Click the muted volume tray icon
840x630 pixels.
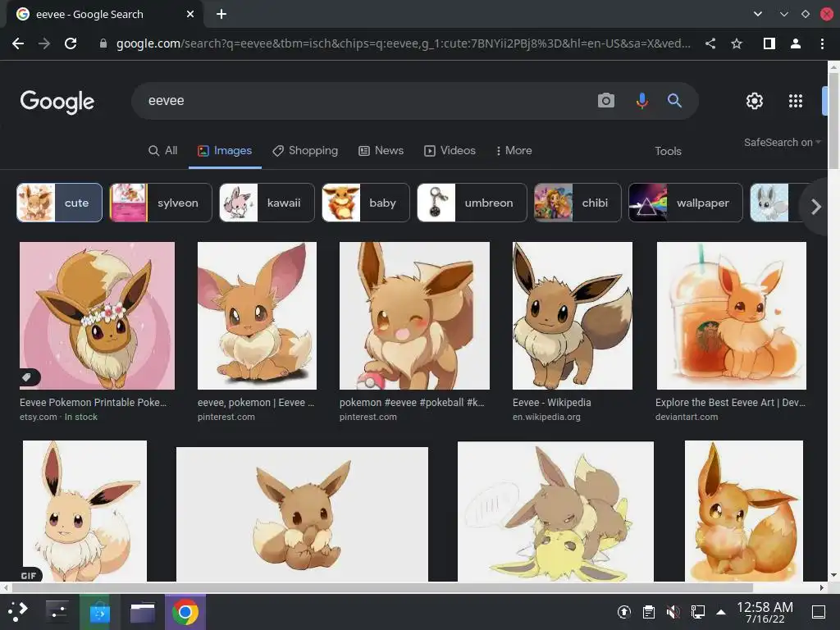pyautogui.click(x=673, y=612)
